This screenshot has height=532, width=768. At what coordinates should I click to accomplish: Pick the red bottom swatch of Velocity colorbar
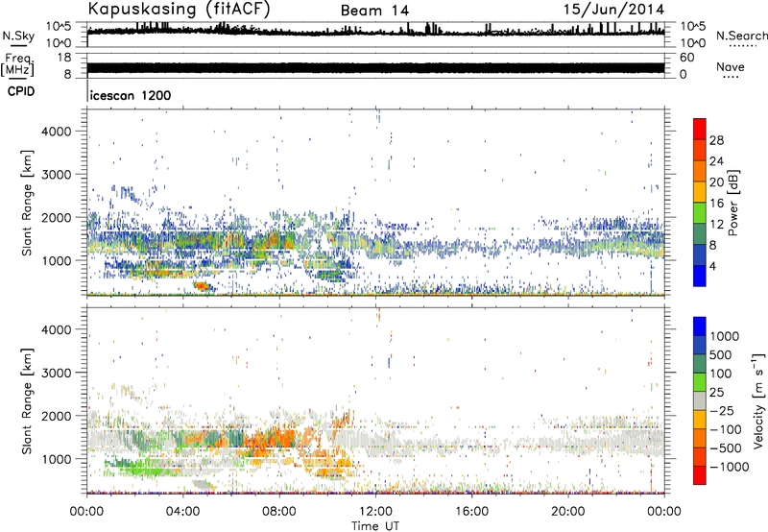pyautogui.click(x=700, y=475)
